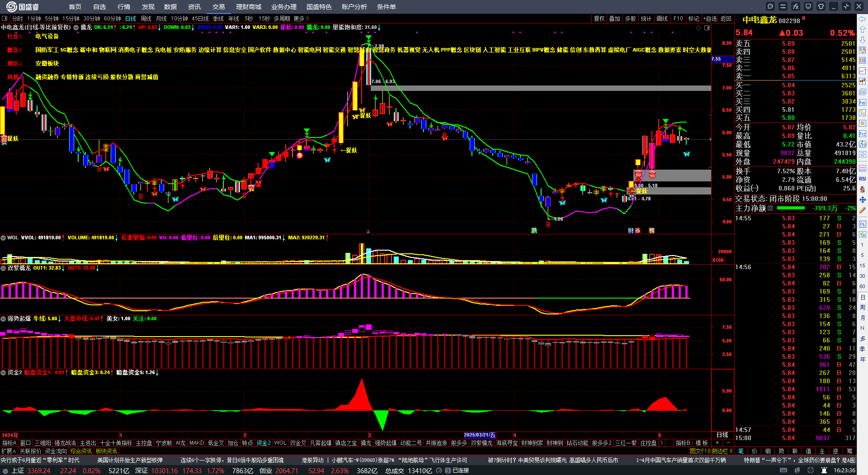
Task: Expand the 更多 period options
Action: click(x=301, y=19)
